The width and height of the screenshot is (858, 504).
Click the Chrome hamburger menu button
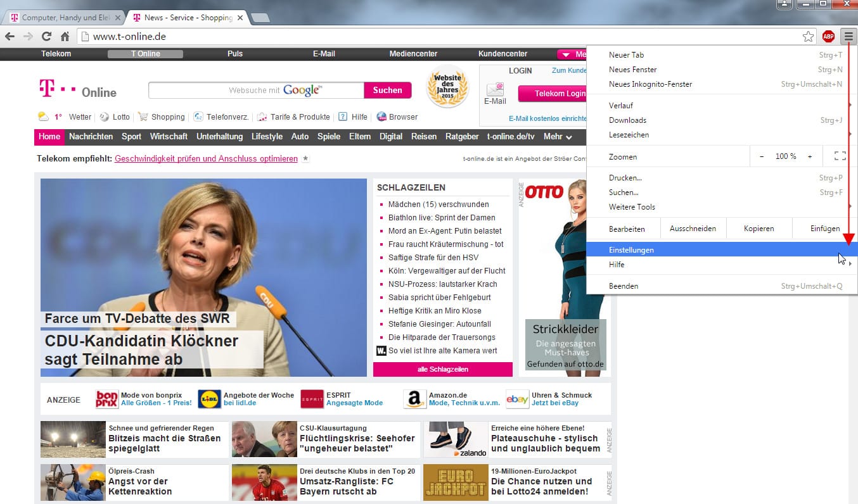coord(848,36)
